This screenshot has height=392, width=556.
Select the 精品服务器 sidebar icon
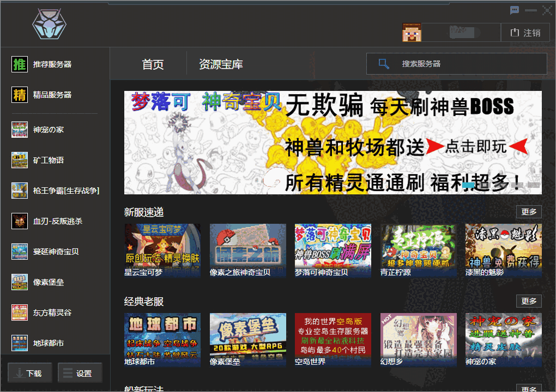pyautogui.click(x=20, y=95)
